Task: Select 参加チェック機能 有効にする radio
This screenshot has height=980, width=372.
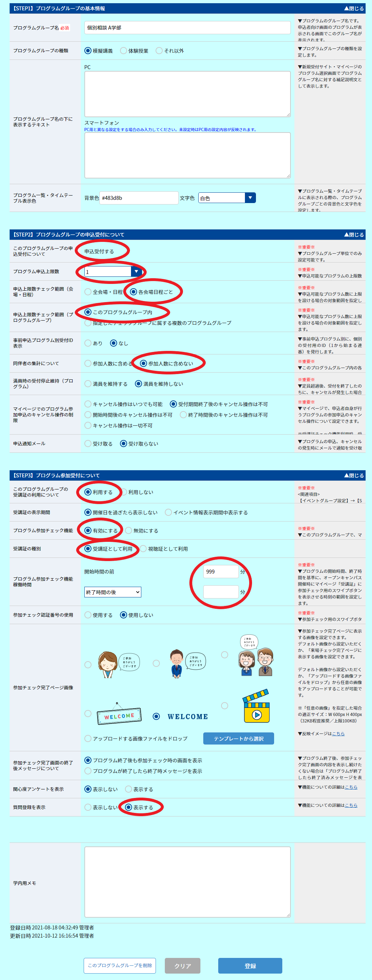Action: [x=88, y=530]
